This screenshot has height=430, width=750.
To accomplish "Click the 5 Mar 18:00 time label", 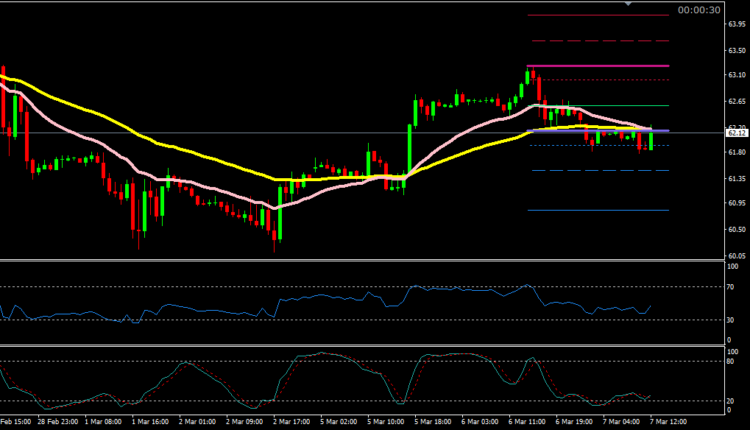I will pyautogui.click(x=431, y=423).
